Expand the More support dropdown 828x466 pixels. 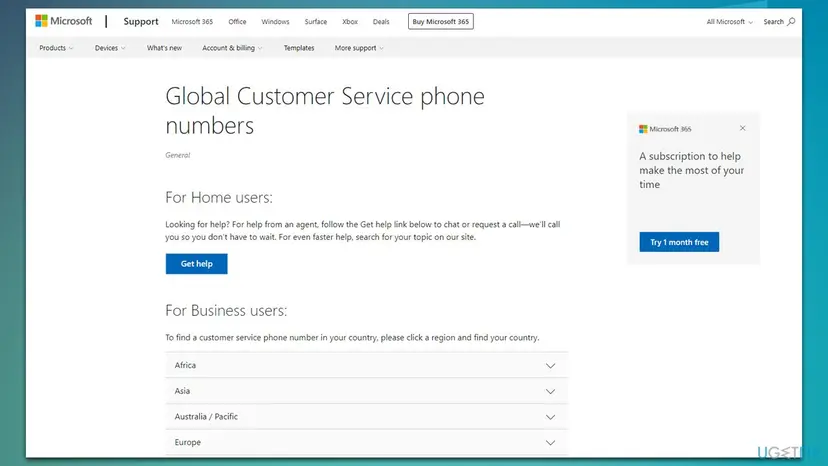pyautogui.click(x=359, y=48)
